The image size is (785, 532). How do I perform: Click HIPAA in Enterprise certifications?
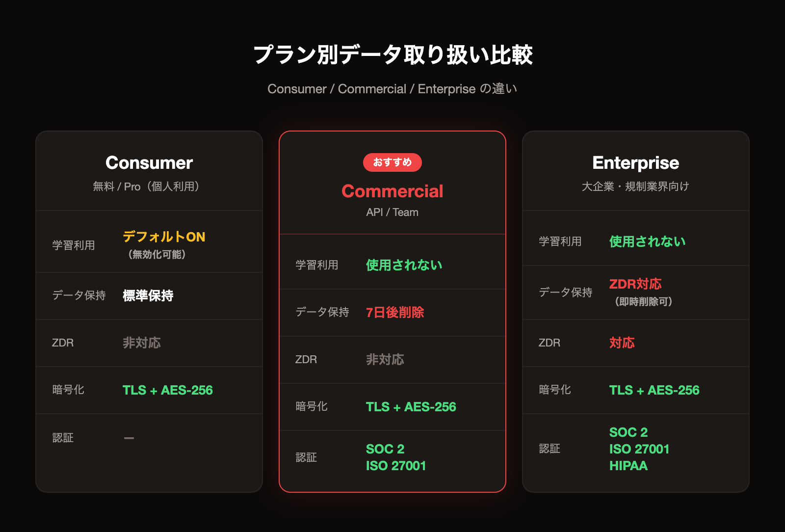[x=628, y=466]
